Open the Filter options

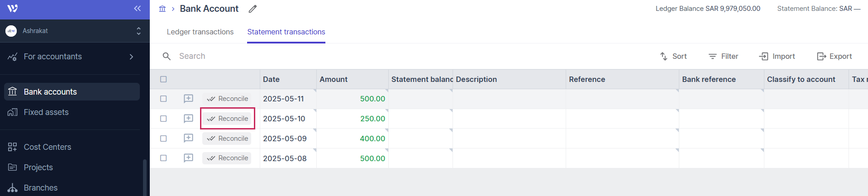tap(723, 56)
